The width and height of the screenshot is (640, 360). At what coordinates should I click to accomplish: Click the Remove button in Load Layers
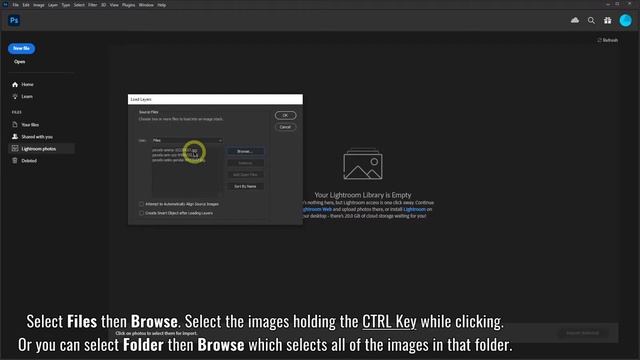tap(245, 163)
